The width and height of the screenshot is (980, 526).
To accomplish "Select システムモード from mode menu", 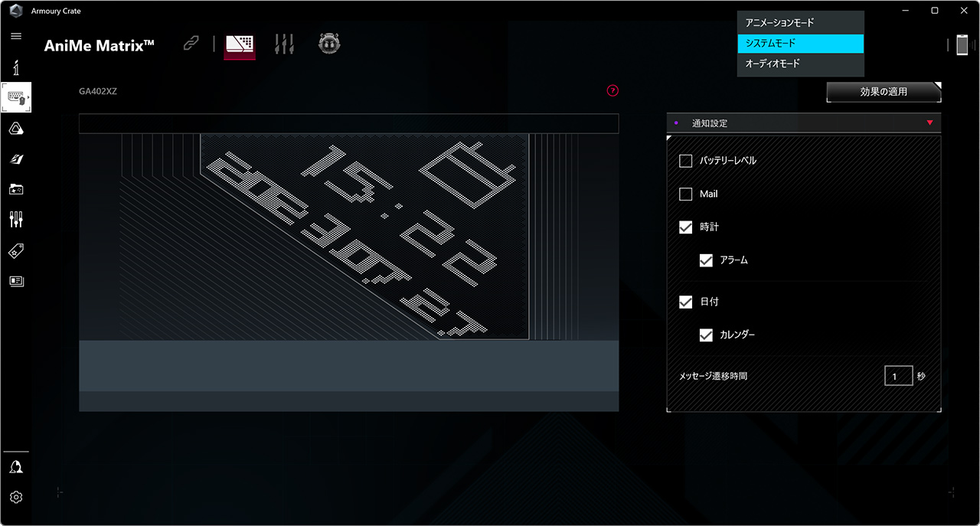I will click(x=801, y=44).
